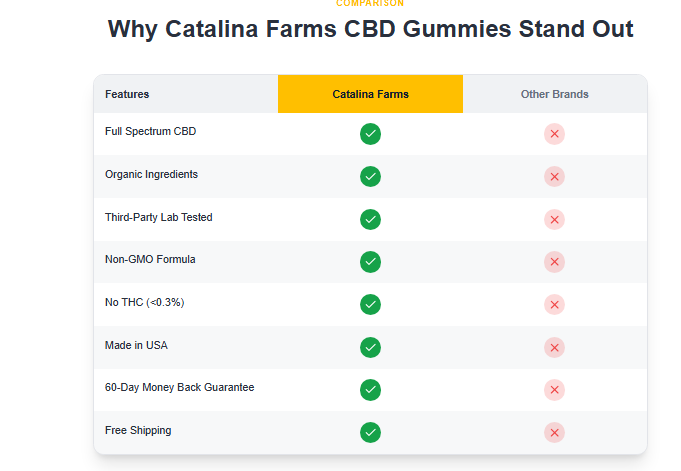Click green checkmark for Third-Party Lab Tested
681x471 pixels.
click(370, 219)
